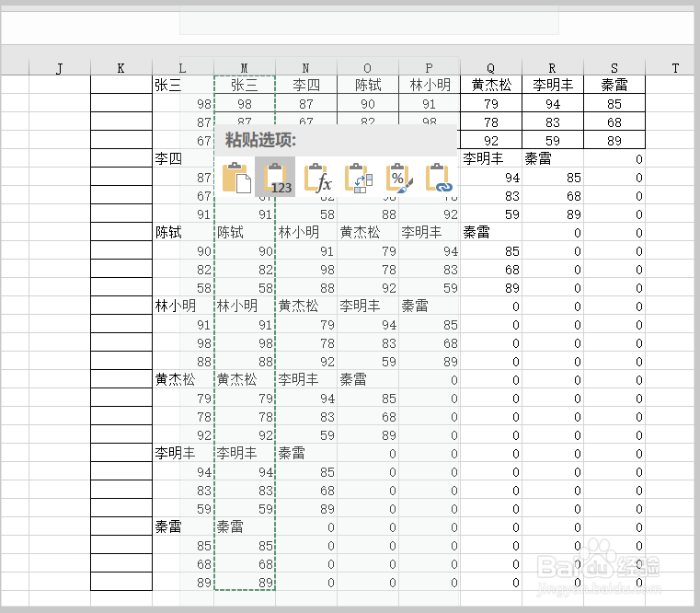Screen dimensions: 700x613
Task: Select column O header
Action: point(367,68)
